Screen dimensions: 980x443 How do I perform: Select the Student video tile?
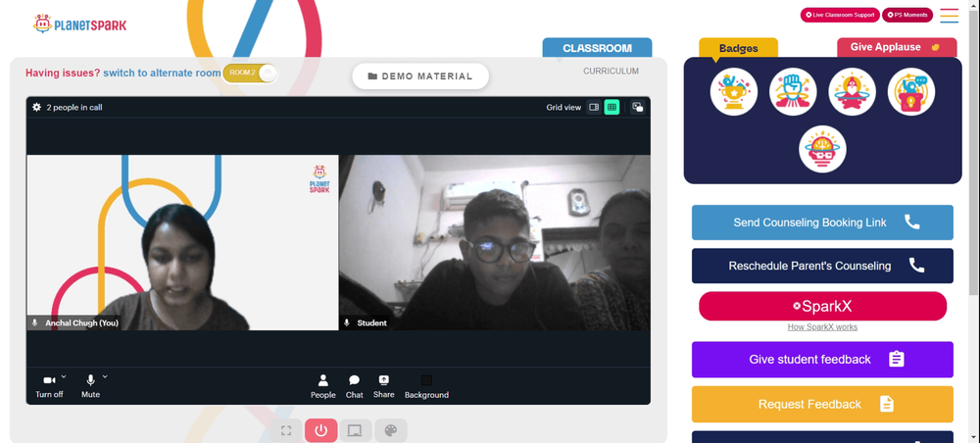click(x=494, y=242)
